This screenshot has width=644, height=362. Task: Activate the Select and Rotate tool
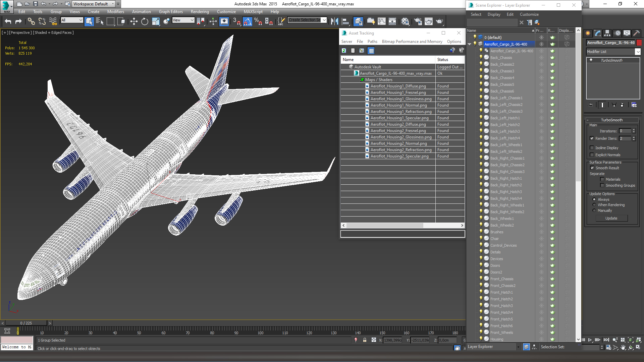pos(145,21)
